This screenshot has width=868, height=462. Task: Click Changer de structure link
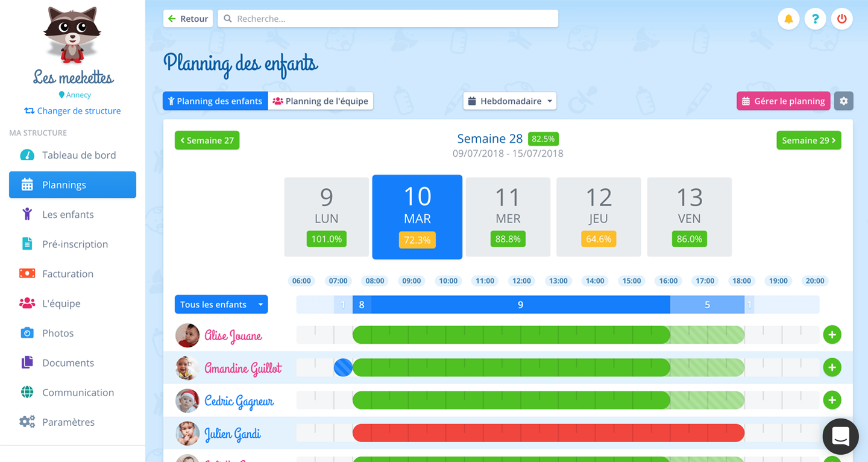click(72, 111)
